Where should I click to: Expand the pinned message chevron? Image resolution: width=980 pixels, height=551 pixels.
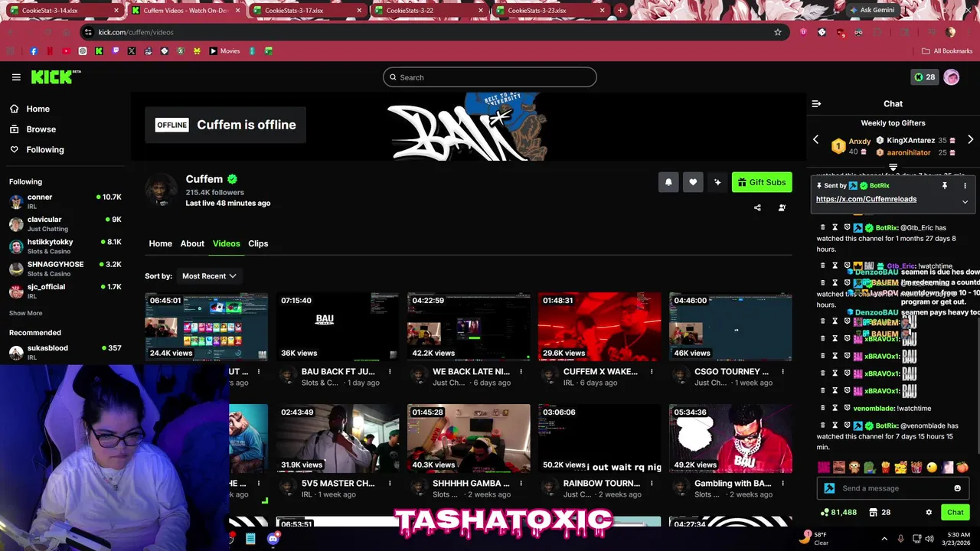pyautogui.click(x=965, y=202)
